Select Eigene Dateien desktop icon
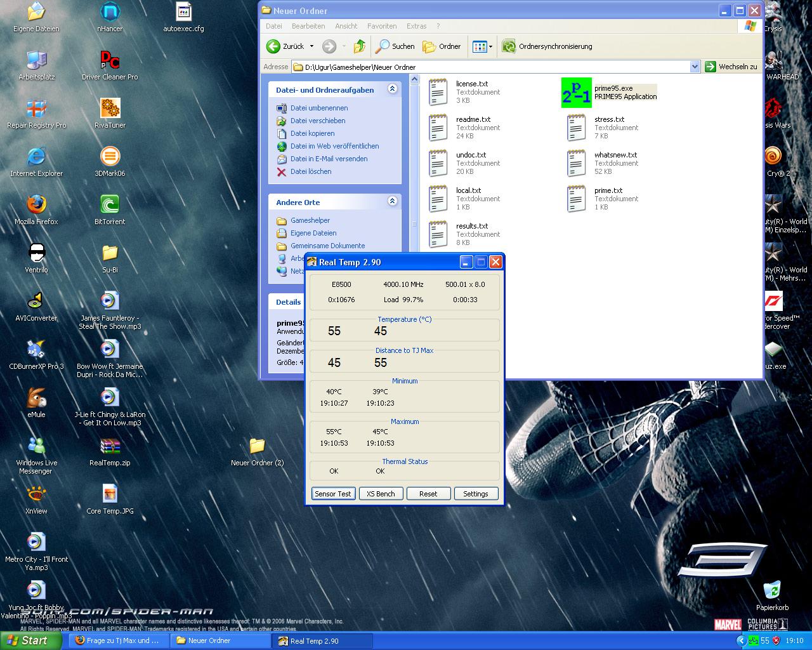The height and width of the screenshot is (650, 812). point(36,17)
